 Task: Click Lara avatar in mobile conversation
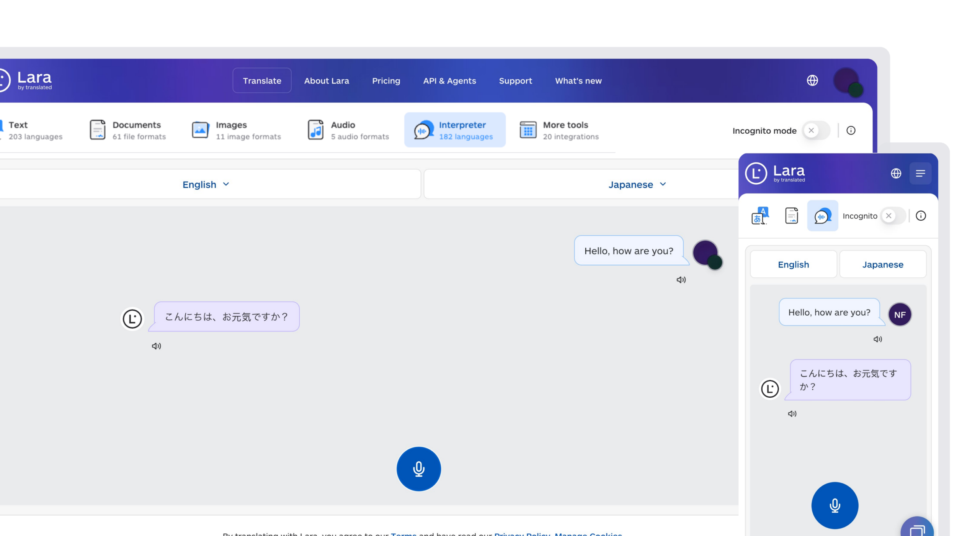pyautogui.click(x=769, y=388)
